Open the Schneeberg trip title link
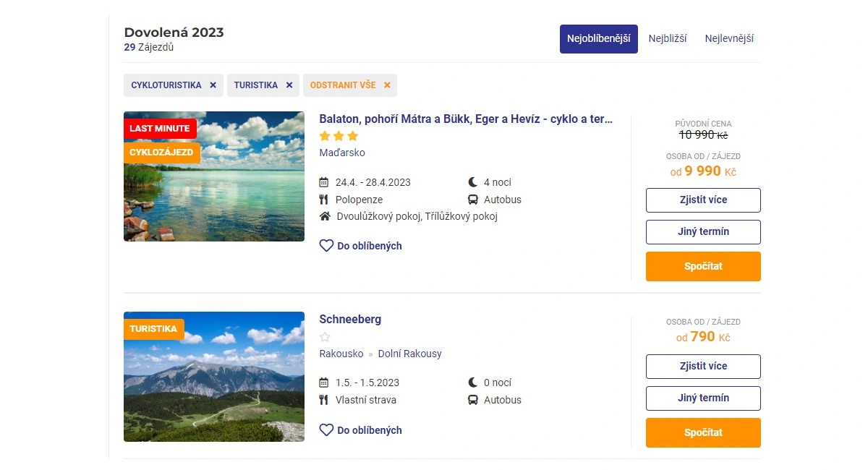 pyautogui.click(x=350, y=320)
